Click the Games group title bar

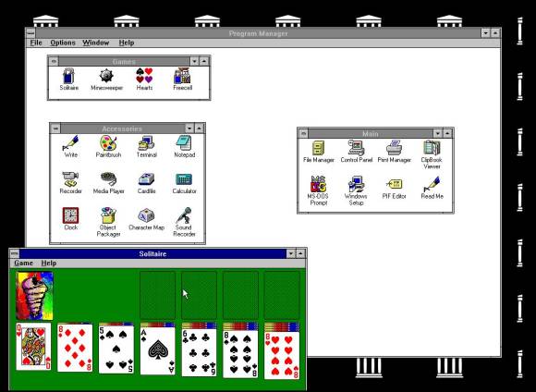point(124,62)
